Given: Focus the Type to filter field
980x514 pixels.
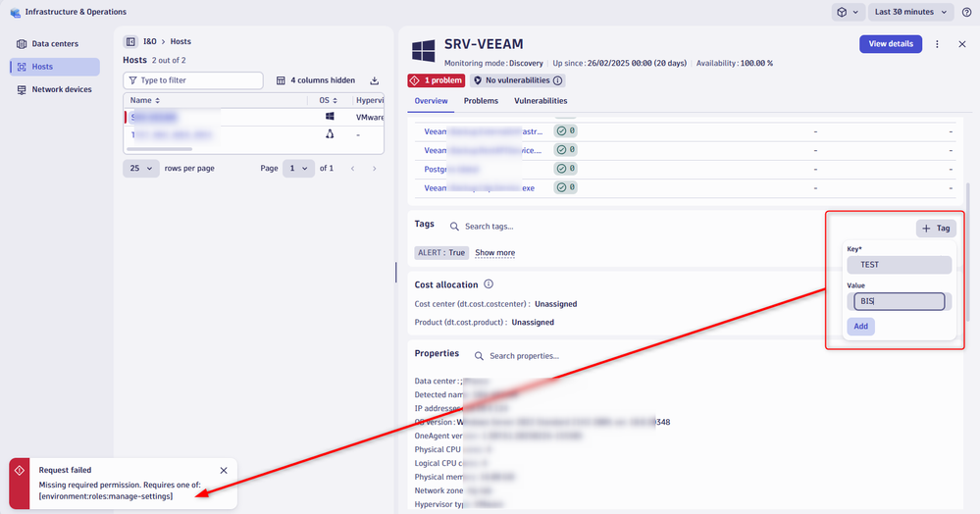Looking at the screenshot, I should [x=193, y=80].
